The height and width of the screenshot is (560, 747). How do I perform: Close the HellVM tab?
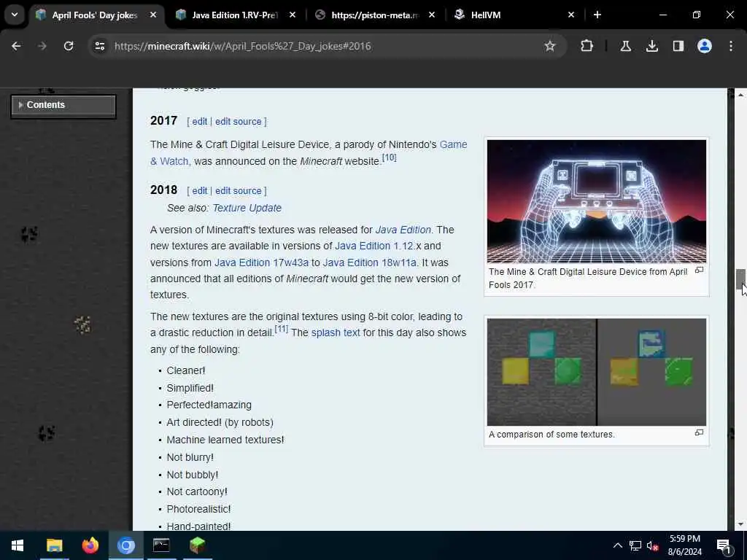click(571, 15)
